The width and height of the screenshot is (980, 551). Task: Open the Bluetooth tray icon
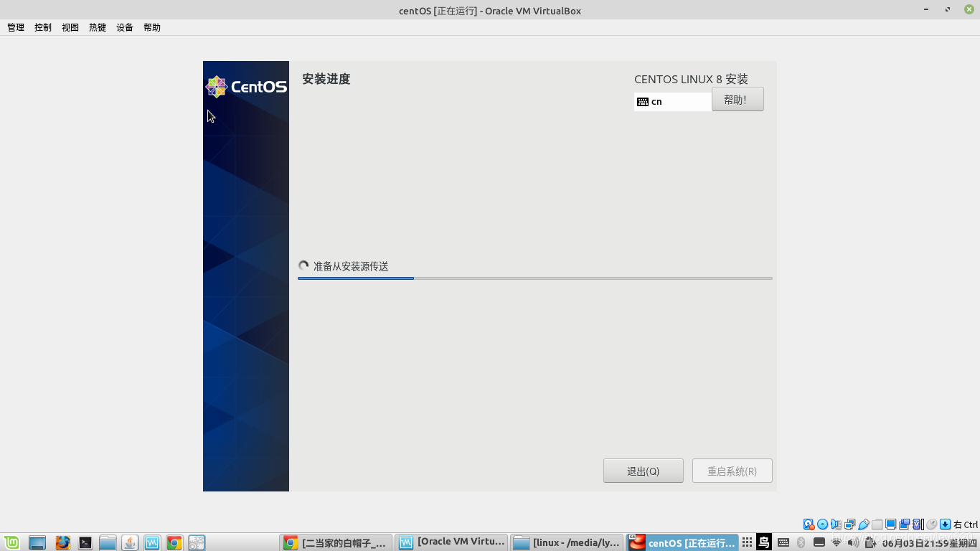tap(801, 542)
